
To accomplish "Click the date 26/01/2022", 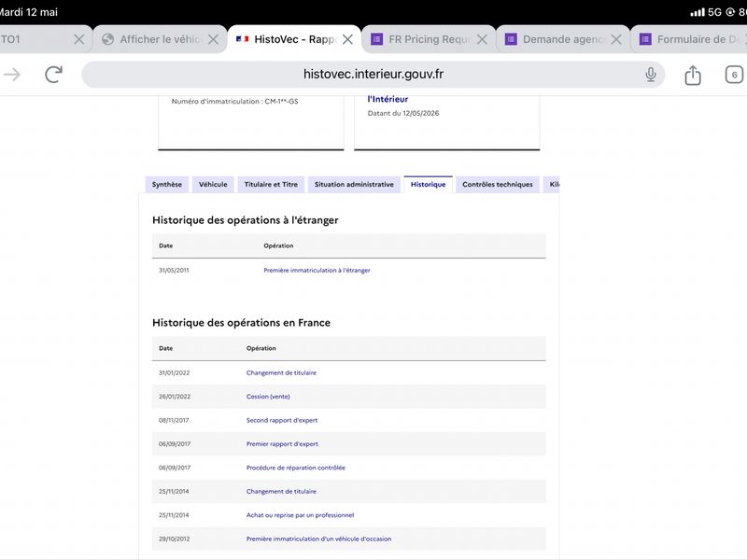I will (x=175, y=396).
